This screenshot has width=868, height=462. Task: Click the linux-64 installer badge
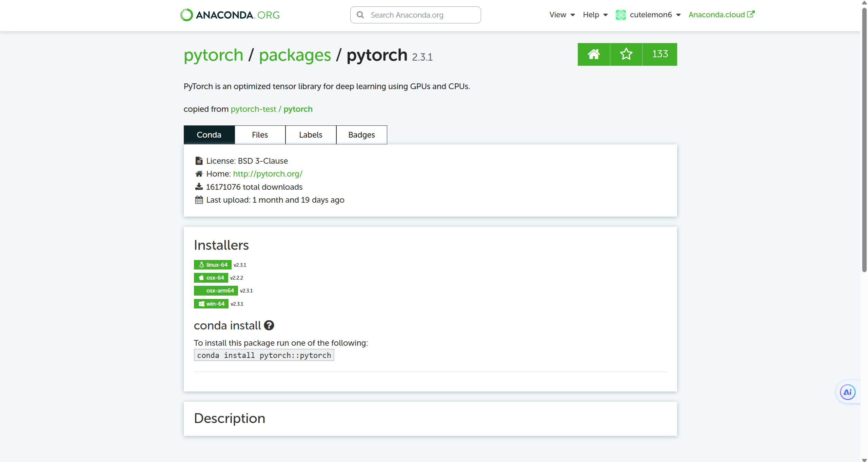click(213, 265)
